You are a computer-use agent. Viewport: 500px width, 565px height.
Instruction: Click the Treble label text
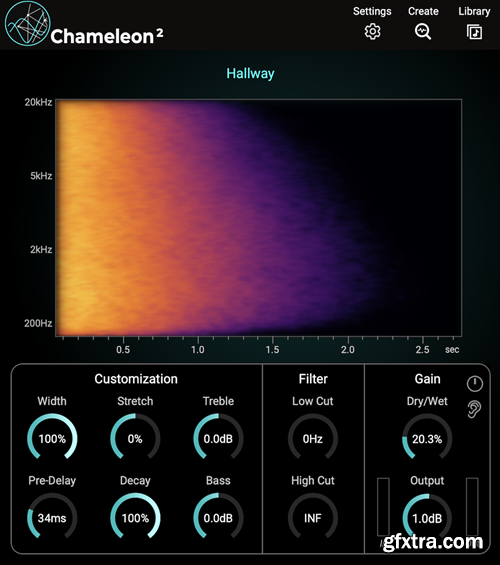pos(218,401)
